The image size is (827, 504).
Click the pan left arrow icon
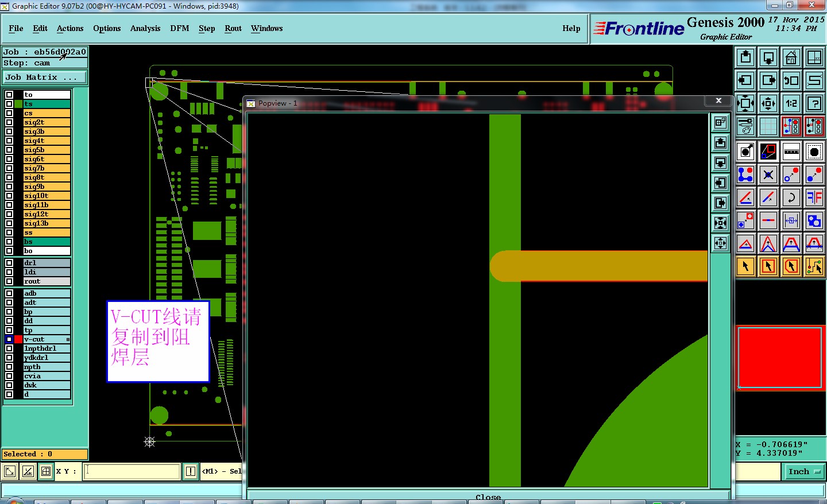[745, 80]
